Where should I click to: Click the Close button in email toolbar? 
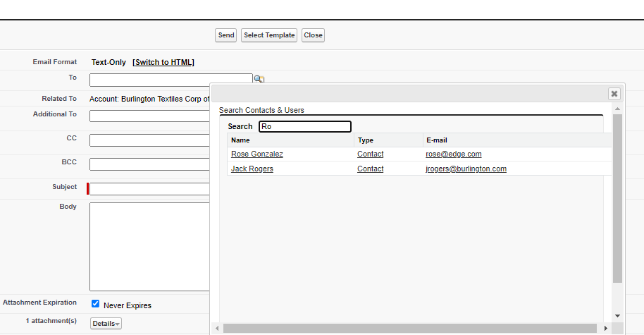(x=313, y=35)
